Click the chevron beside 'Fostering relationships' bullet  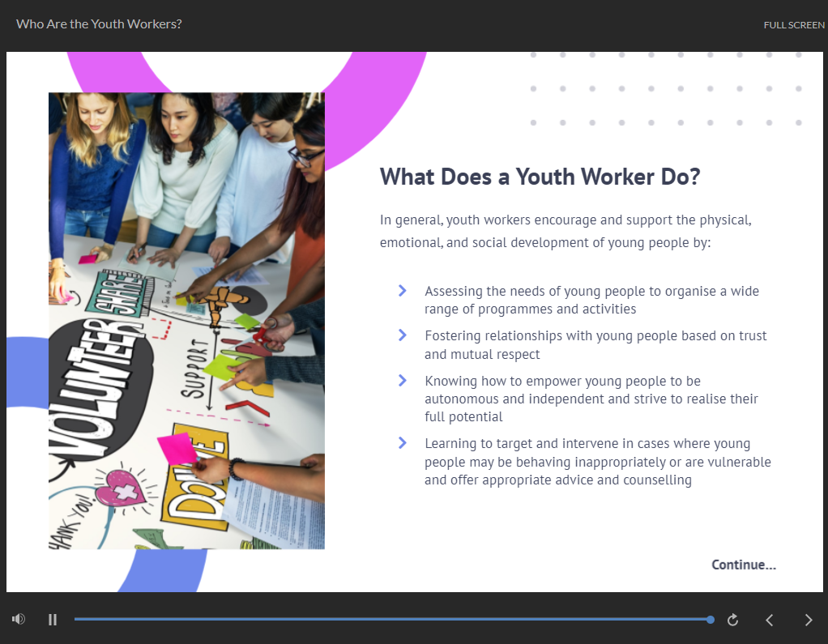[403, 335]
